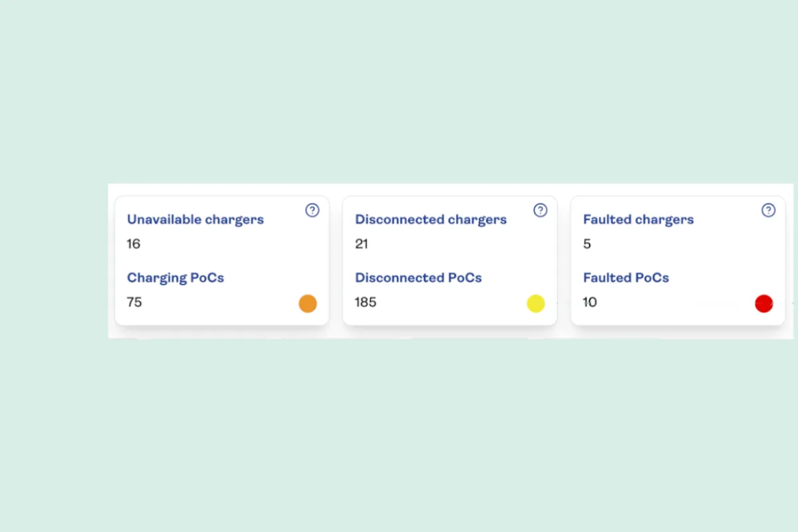
Task: Select the Faulted PoCs heading
Action: tap(626, 278)
